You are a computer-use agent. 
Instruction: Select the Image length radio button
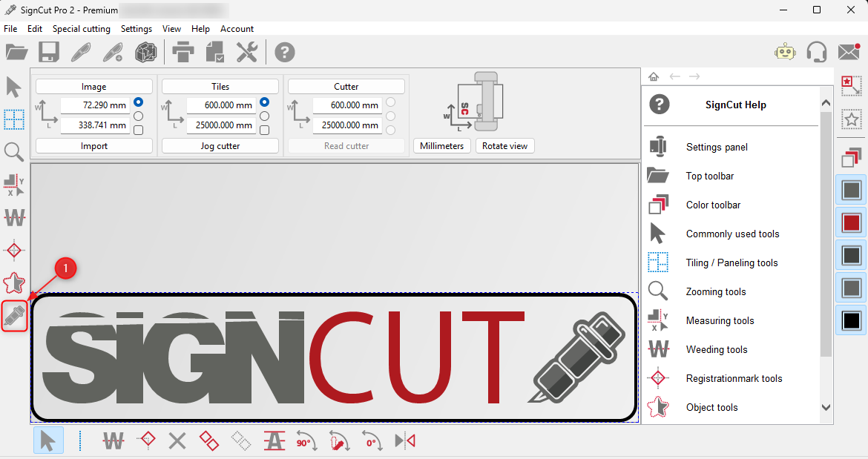click(x=139, y=116)
